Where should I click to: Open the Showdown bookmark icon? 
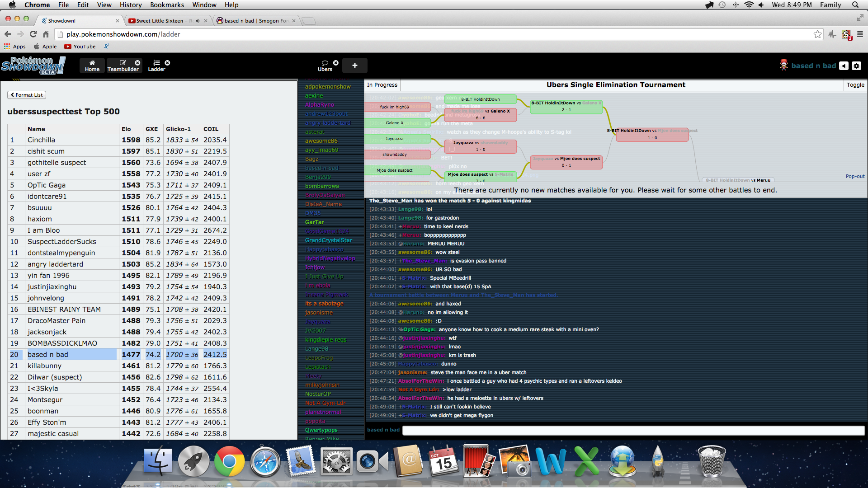click(107, 47)
